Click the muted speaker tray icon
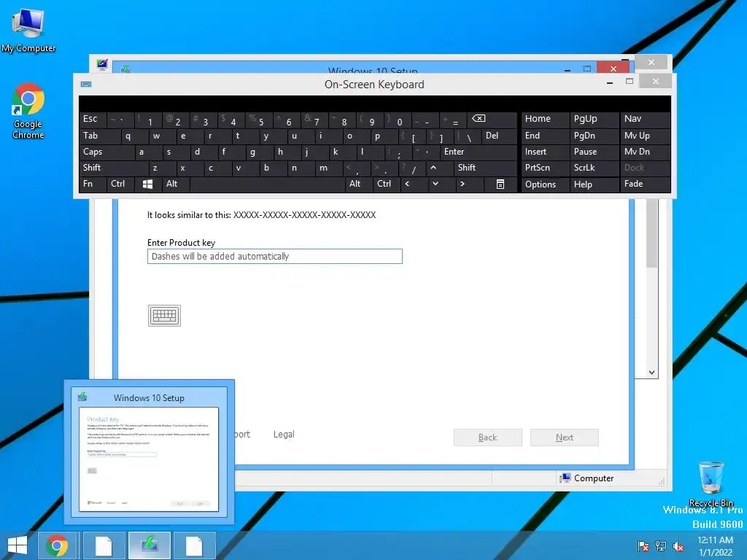Viewport: 747px width, 560px height. [678, 546]
